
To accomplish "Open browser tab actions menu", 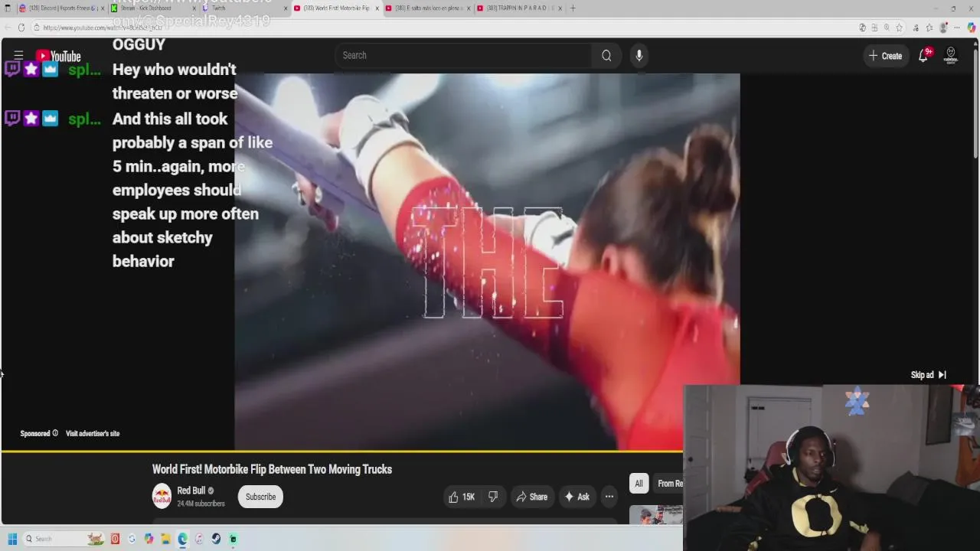I will (x=8, y=8).
